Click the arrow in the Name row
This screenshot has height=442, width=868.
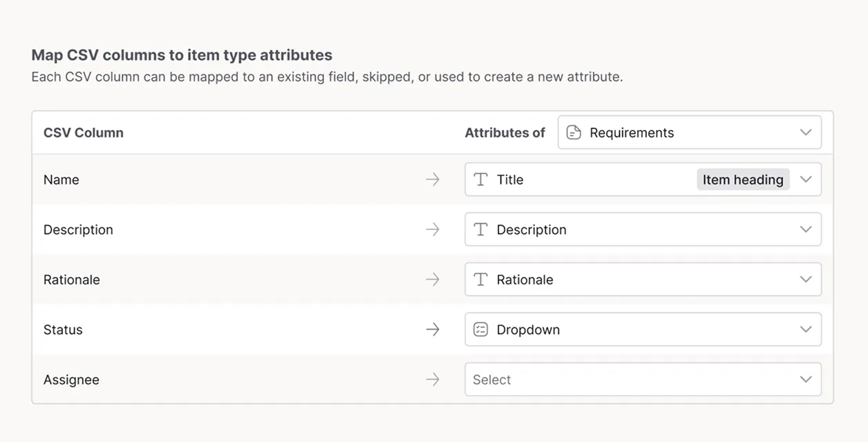433,180
